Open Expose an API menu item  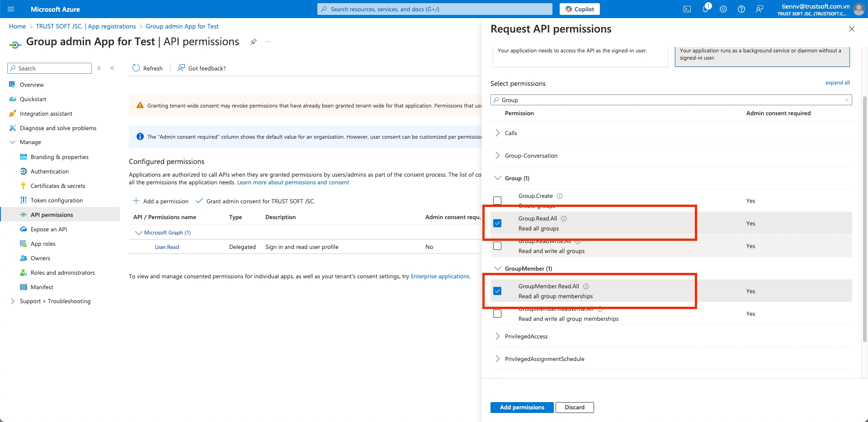tap(49, 229)
